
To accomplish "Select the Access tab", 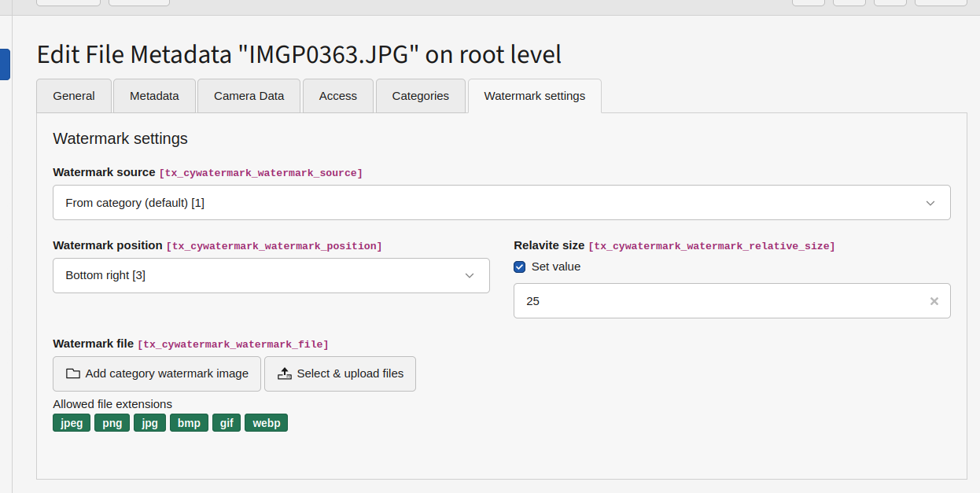I will click(338, 96).
